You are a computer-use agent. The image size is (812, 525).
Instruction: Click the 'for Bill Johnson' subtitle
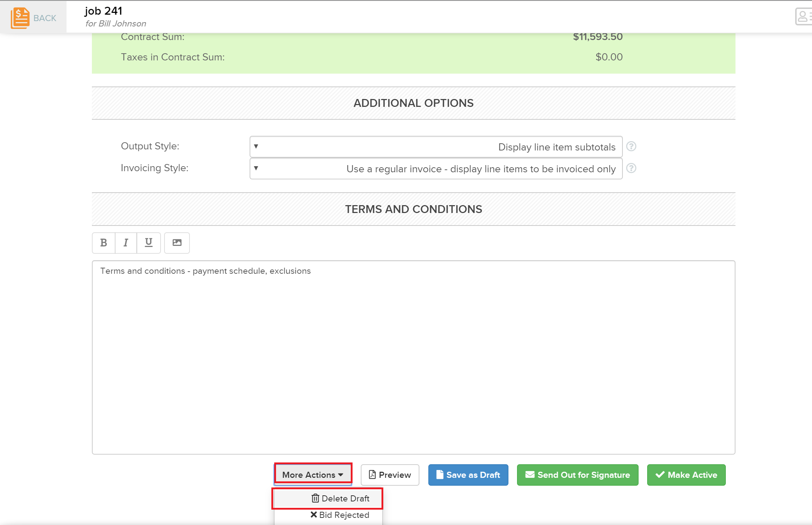tap(116, 24)
